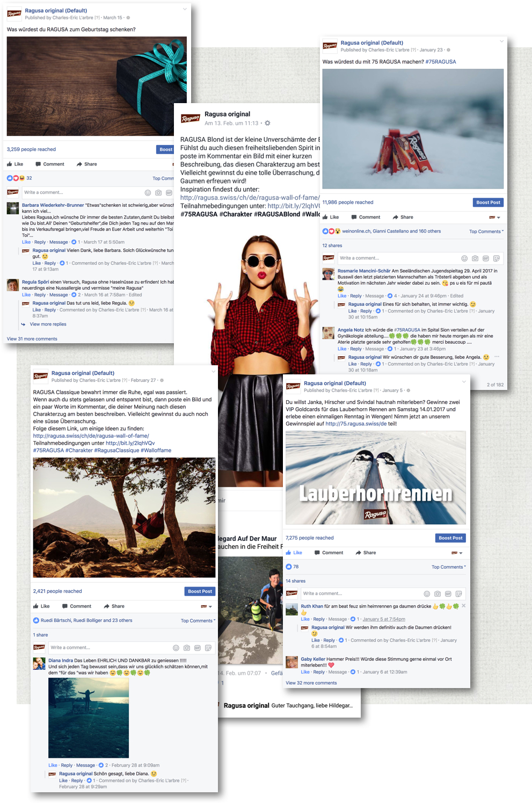
Task: Click View more replies under Regula Spöri
Action: 48,324
